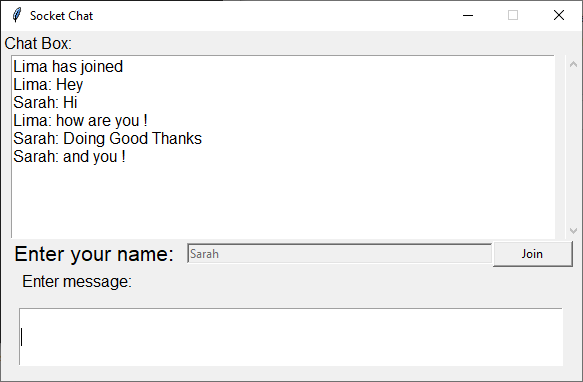Click the "Enter message:" label
Image resolution: width=583 pixels, height=382 pixels.
tap(77, 281)
